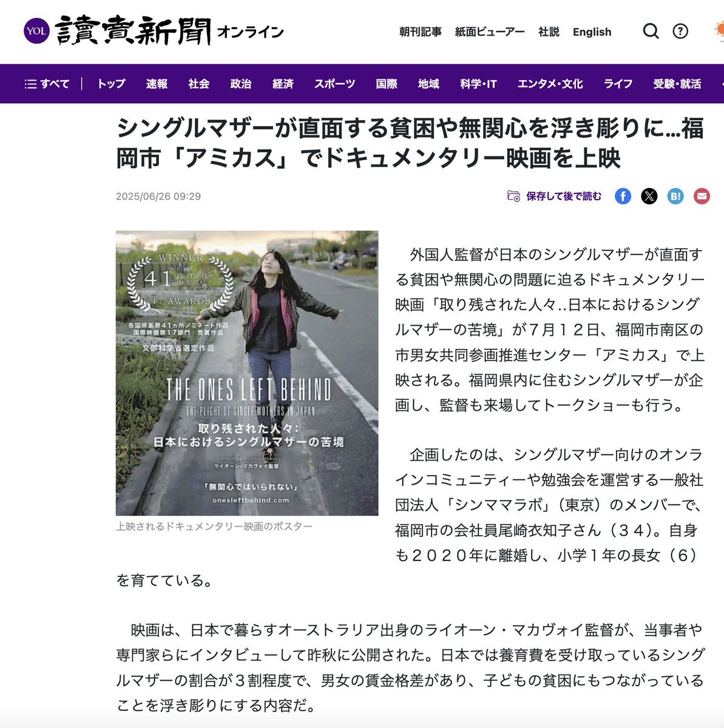Viewport: 724px width, 728px height.
Task: Open the 国際 section
Action: coord(387,84)
